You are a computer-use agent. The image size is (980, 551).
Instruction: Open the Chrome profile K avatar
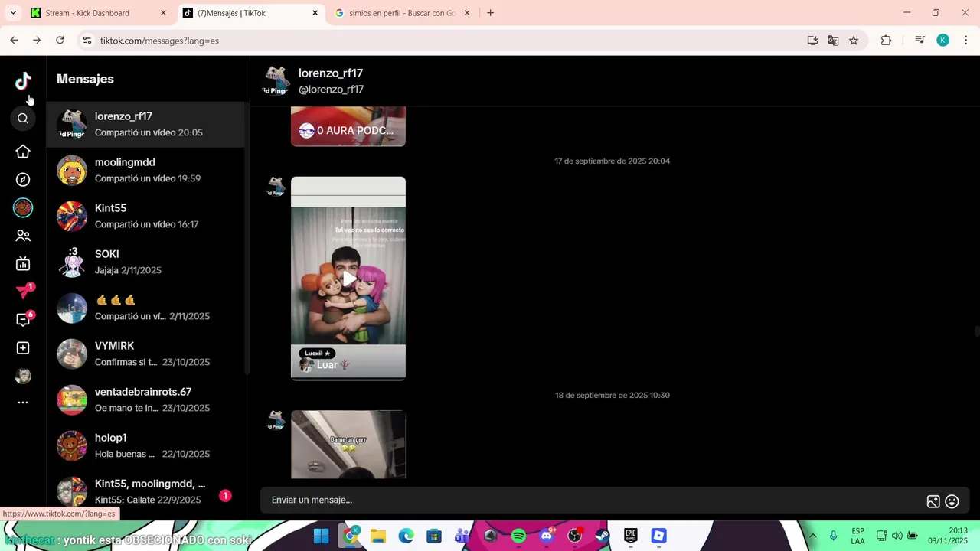[943, 41]
